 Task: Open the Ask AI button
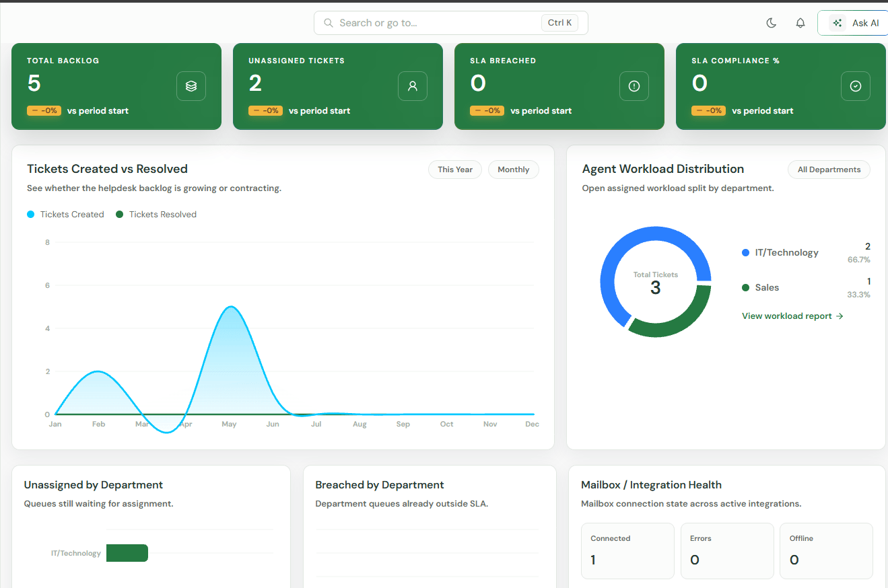point(853,23)
